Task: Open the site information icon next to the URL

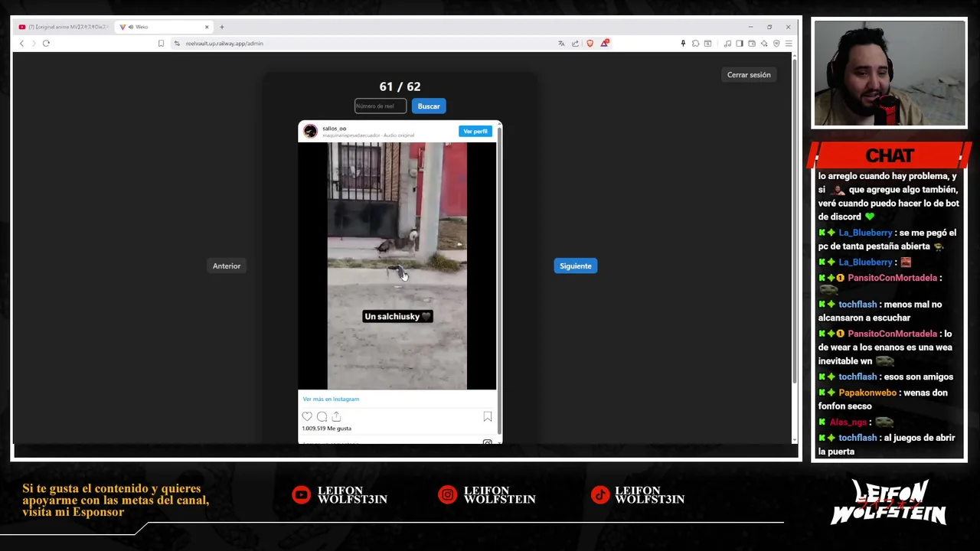Action: (177, 44)
